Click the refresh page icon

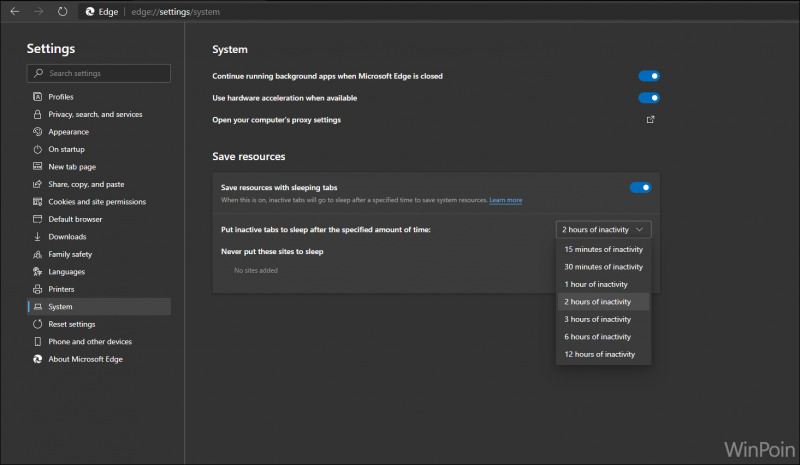[x=62, y=11]
